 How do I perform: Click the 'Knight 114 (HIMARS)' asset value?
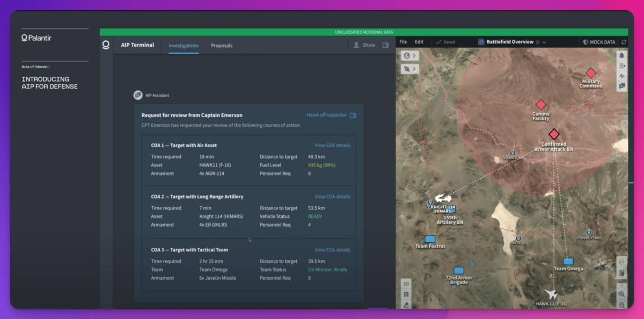click(221, 216)
